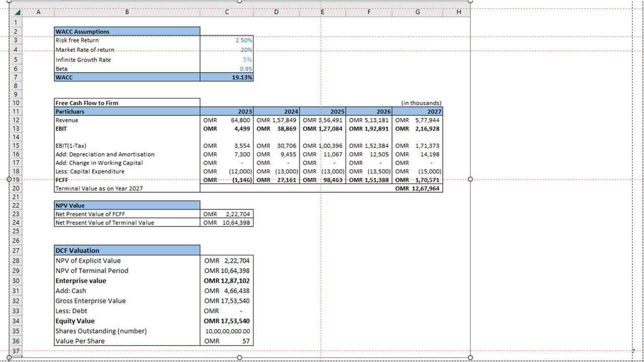Select column C header
Screen dimensions: 644x362
click(x=226, y=12)
